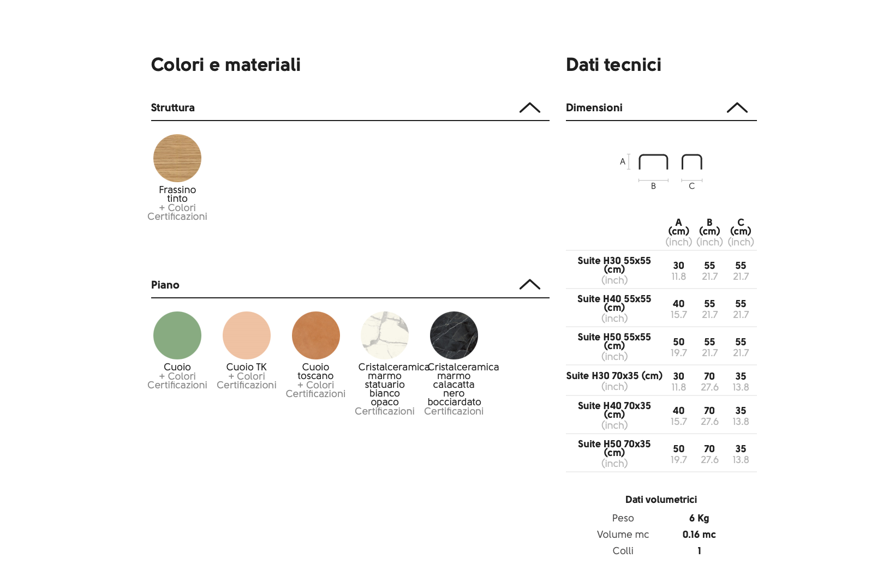Screen dimensions: 871x588
Task: Select black calacatta nero marble swatch
Action: tap(454, 335)
